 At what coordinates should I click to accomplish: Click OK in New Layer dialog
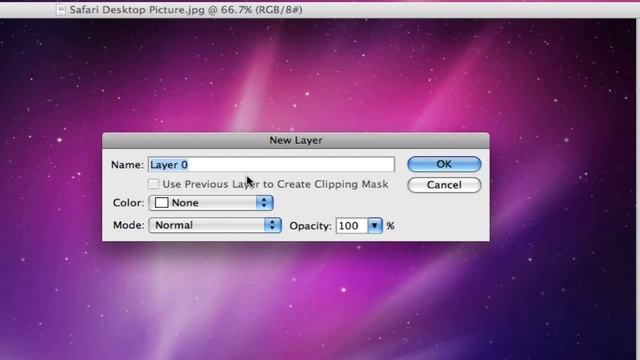(x=444, y=164)
